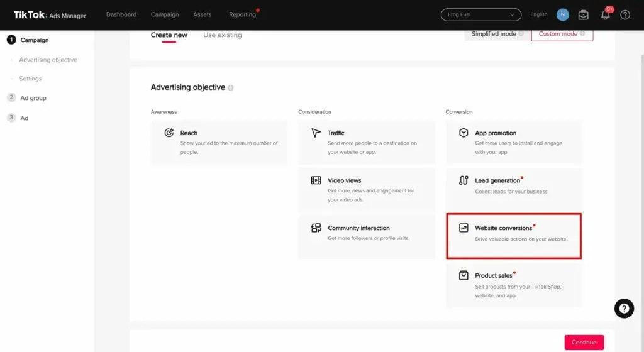This screenshot has width=644, height=352.
Task: Click the App promotion cube icon
Action: pyautogui.click(x=464, y=133)
